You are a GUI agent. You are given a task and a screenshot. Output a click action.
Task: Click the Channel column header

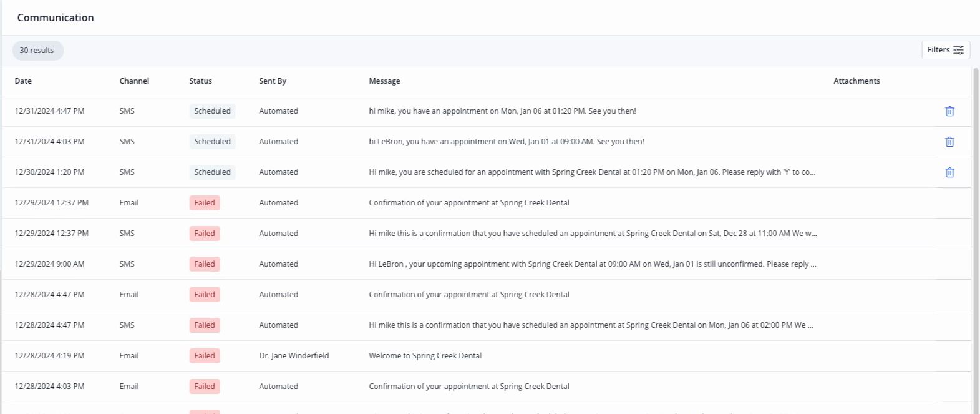(x=134, y=81)
